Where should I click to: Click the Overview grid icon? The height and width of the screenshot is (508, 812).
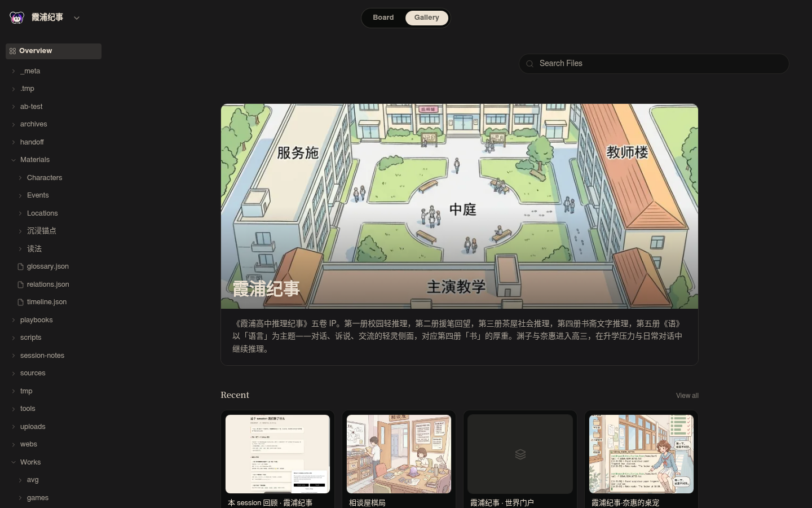13,51
